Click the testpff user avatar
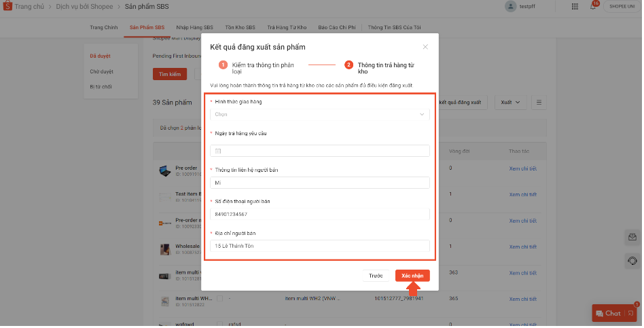This screenshot has width=644, height=328. tap(510, 7)
